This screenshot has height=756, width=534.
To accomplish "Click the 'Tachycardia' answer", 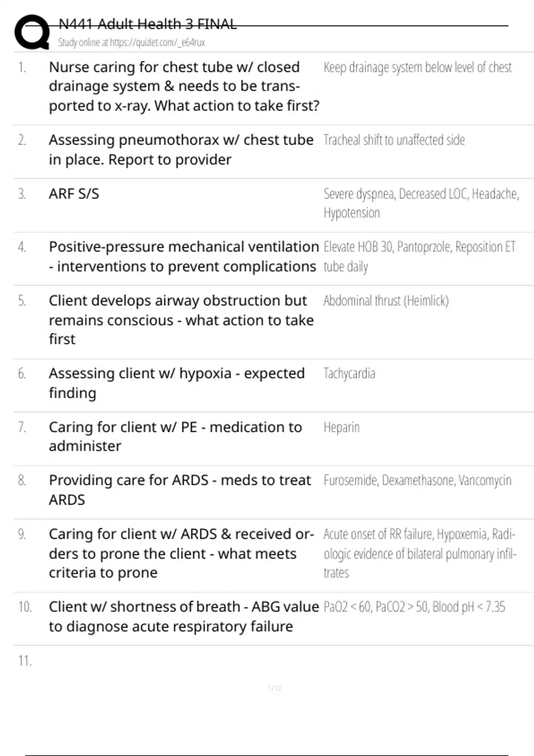I will point(349,374).
